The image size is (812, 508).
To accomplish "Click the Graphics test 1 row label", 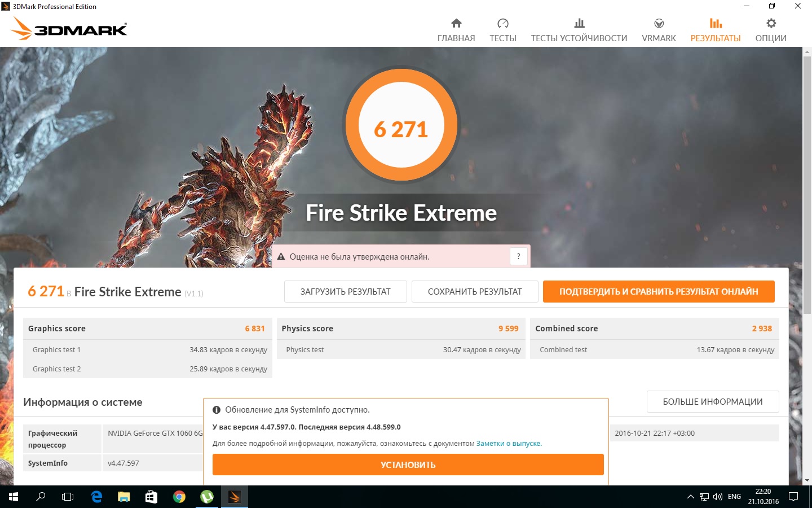I will (x=56, y=350).
